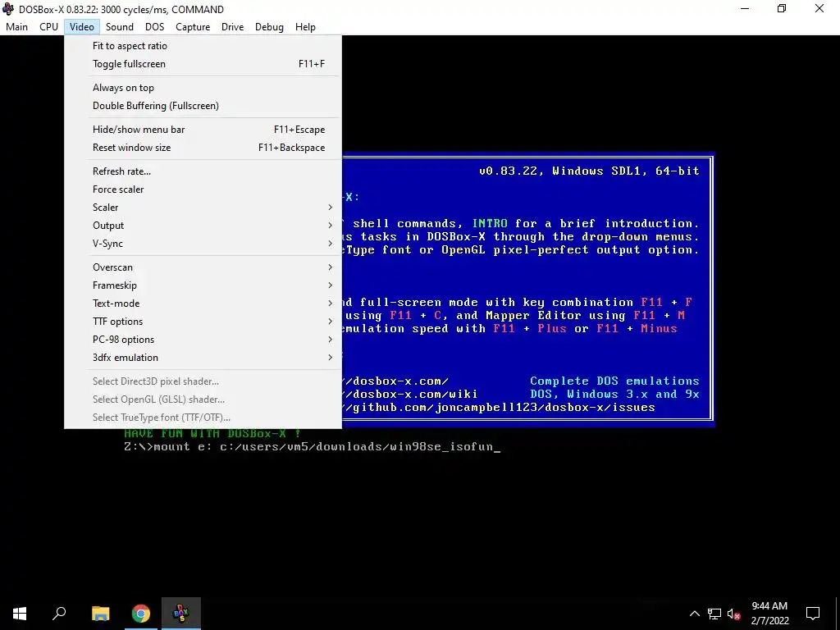Open the Drive menu
The width and height of the screenshot is (840, 630).
232,27
